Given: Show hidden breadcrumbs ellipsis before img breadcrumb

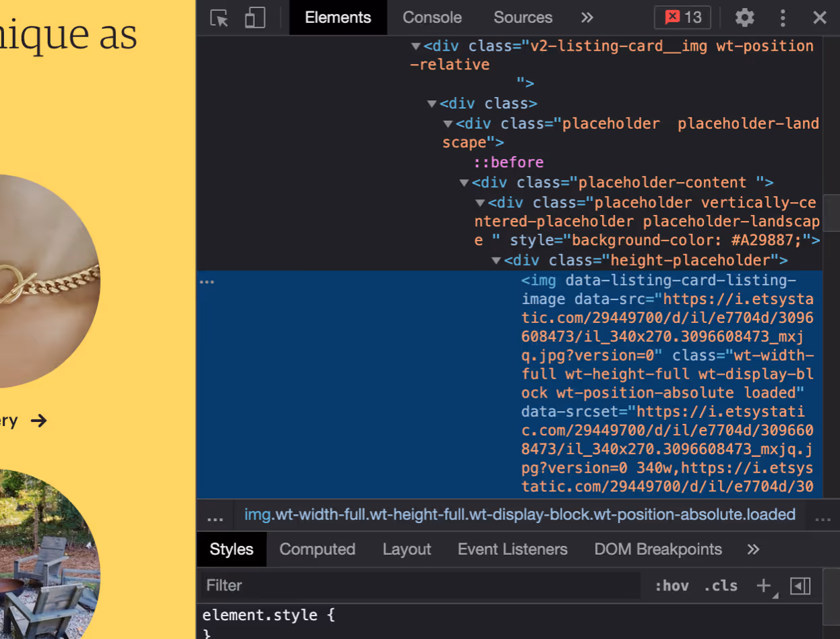Looking at the screenshot, I should click(215, 518).
